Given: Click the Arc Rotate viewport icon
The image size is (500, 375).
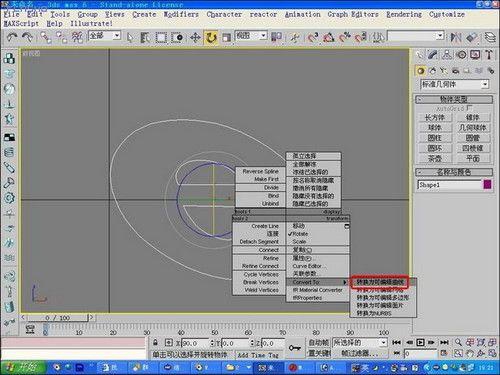Looking at the screenshot, I should 481,353.
